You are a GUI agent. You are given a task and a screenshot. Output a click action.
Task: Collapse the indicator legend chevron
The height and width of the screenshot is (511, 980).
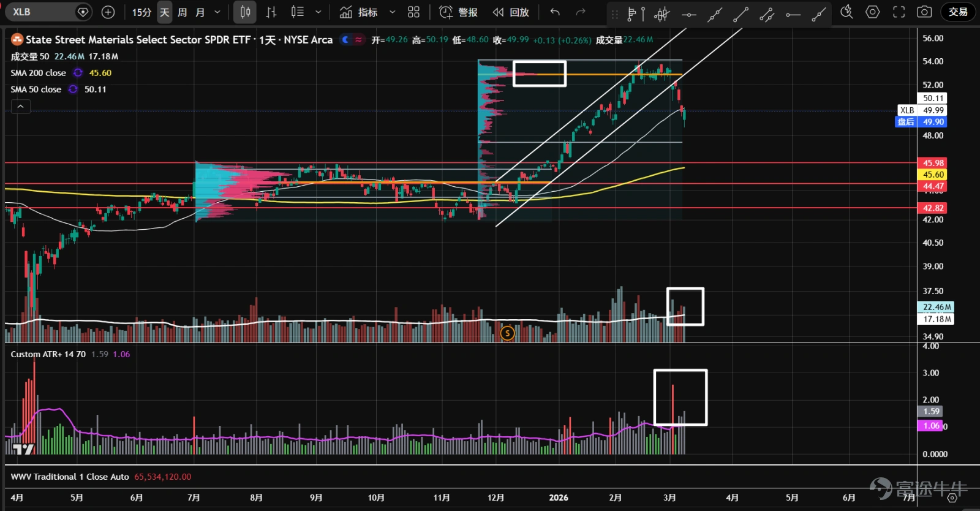click(20, 107)
